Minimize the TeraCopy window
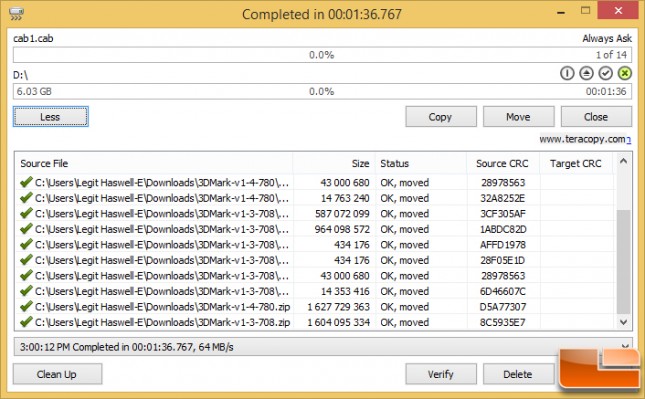Viewport: 645px width, 399px height. point(561,12)
